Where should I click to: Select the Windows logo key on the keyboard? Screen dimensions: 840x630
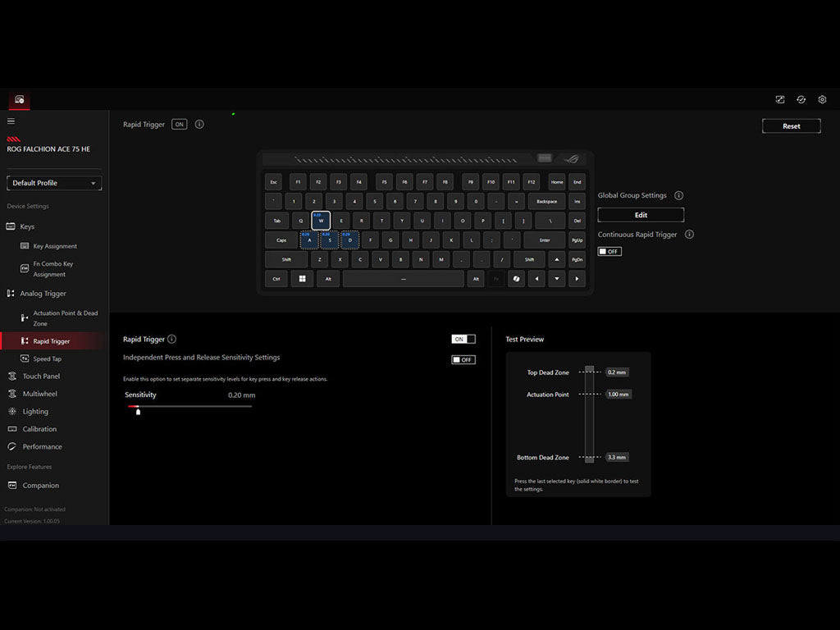point(302,279)
